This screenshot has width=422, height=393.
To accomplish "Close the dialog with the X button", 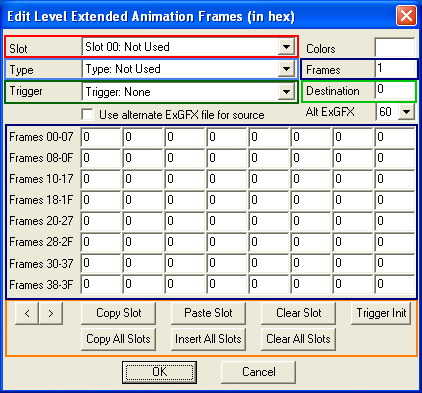I will tap(406, 16).
